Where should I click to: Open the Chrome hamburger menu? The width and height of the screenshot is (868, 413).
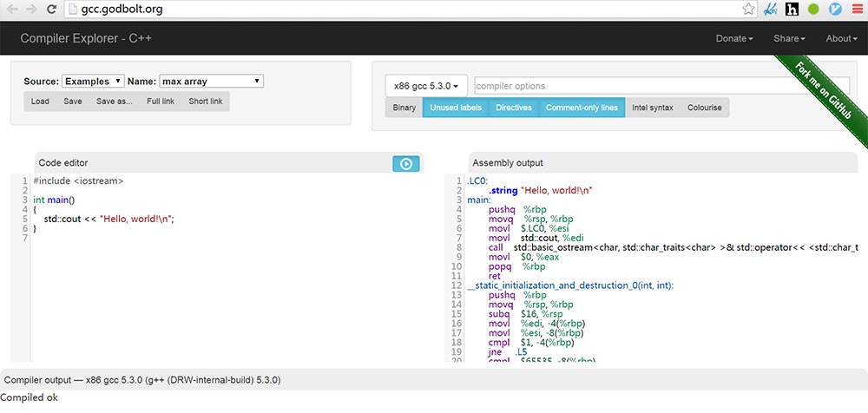857,10
